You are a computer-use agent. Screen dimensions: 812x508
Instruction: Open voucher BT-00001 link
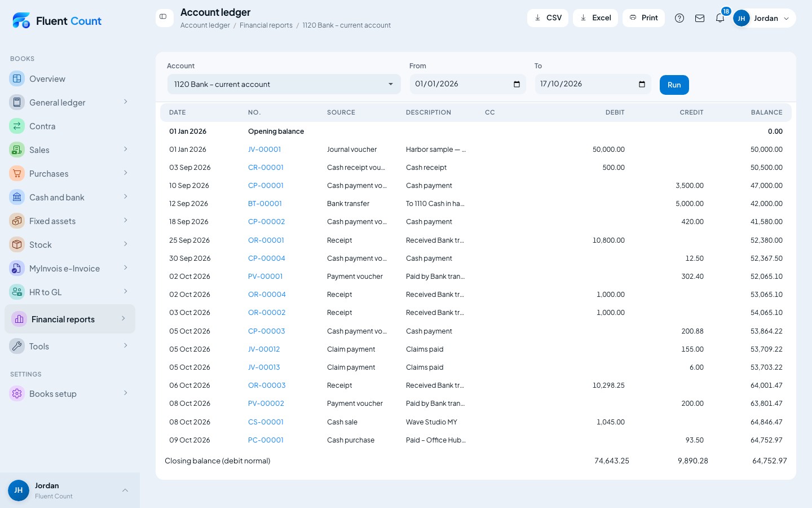coord(265,204)
